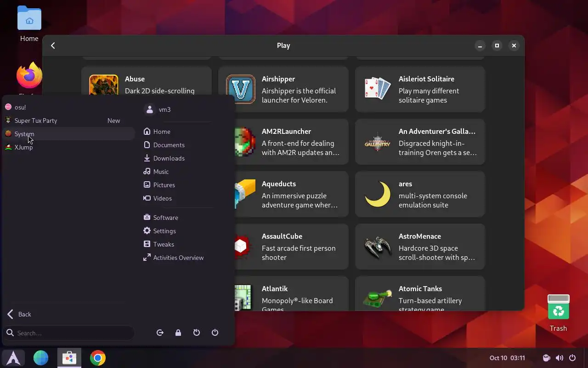Click the lock screen icon
The height and width of the screenshot is (368, 588).
[178, 333]
